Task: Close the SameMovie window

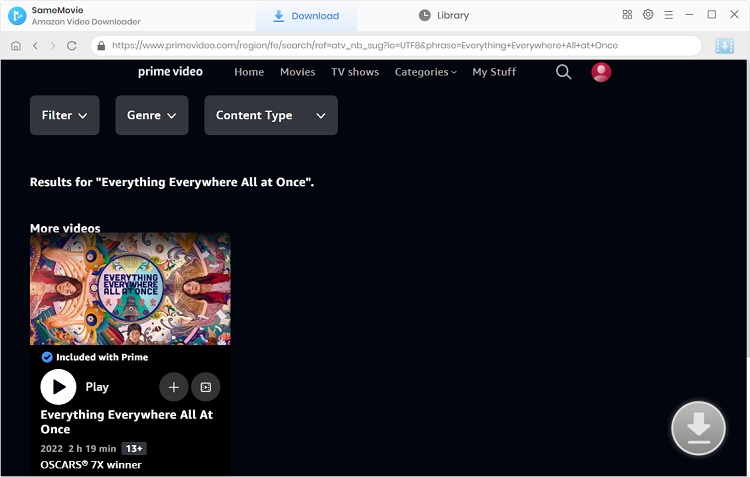Action: coord(734,14)
